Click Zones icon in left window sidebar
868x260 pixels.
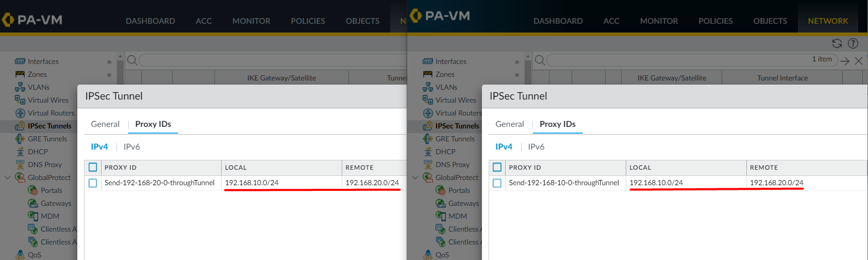20,74
